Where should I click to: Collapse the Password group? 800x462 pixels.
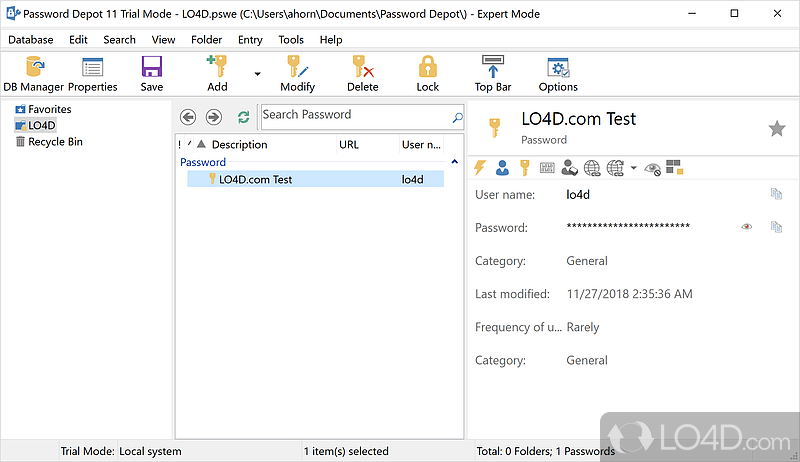[455, 162]
